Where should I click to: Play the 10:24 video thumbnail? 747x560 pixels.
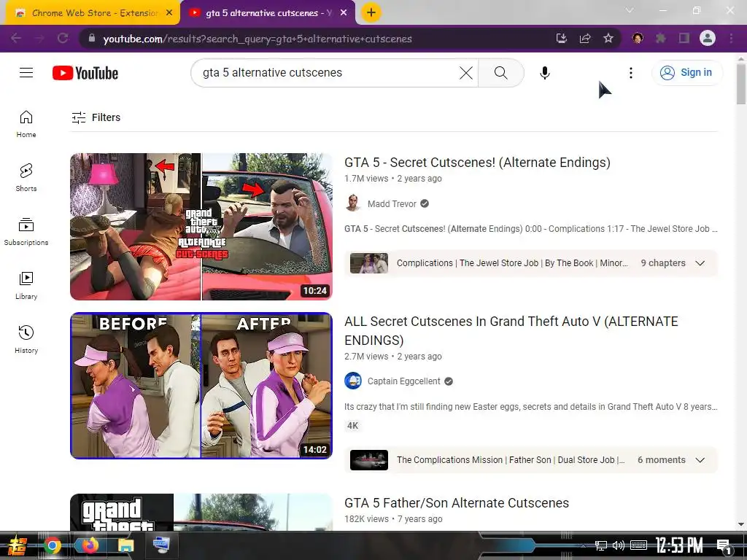point(201,227)
